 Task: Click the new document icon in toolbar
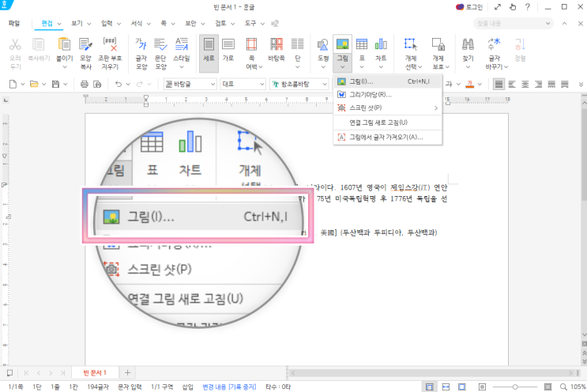[x=13, y=84]
